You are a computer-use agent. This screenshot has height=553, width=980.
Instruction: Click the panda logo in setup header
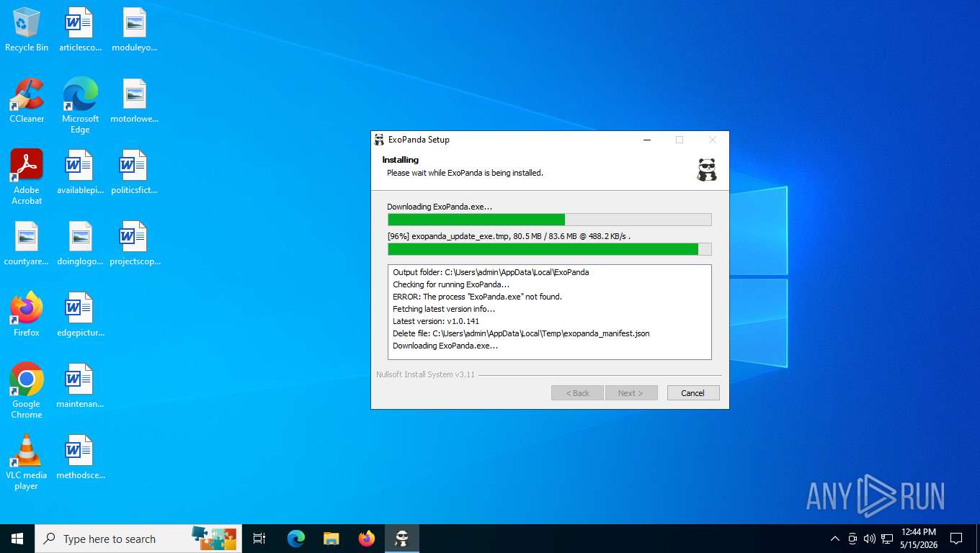707,169
